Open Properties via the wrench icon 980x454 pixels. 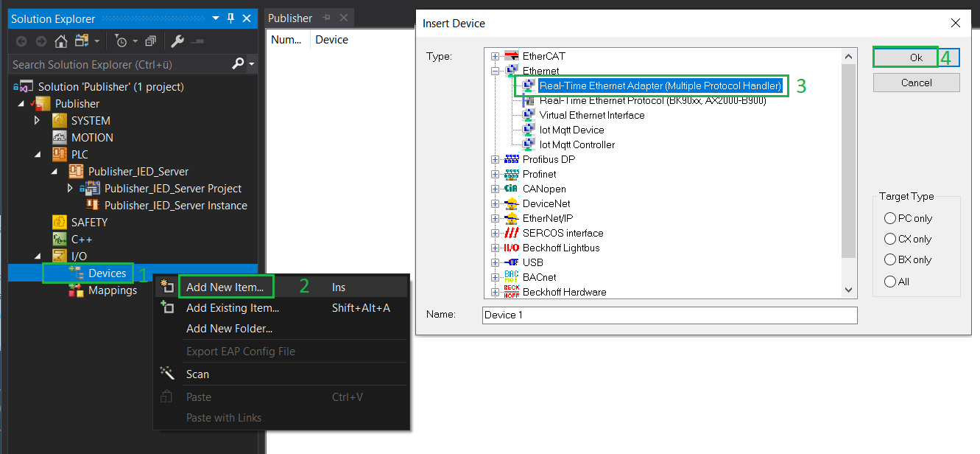(x=177, y=41)
